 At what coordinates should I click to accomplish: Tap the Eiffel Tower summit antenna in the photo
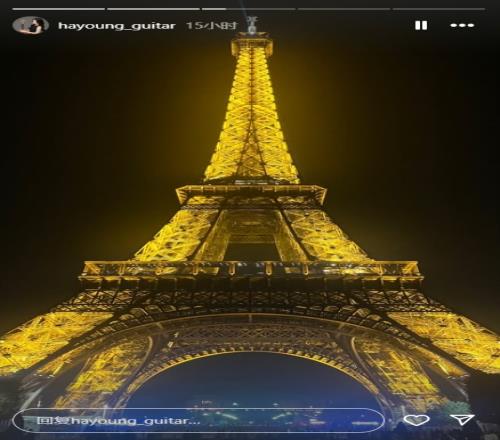coord(252,25)
